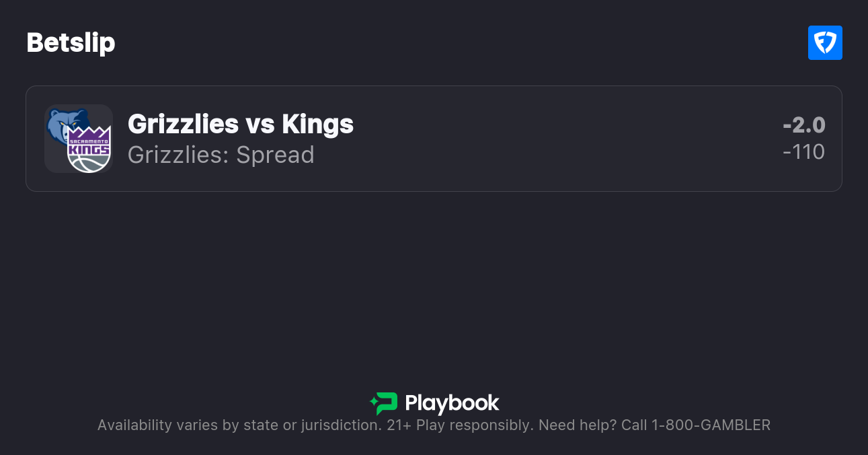Click the word Grizzlies in matchup title
Image resolution: width=868 pixels, height=455 pixels.
(183, 124)
